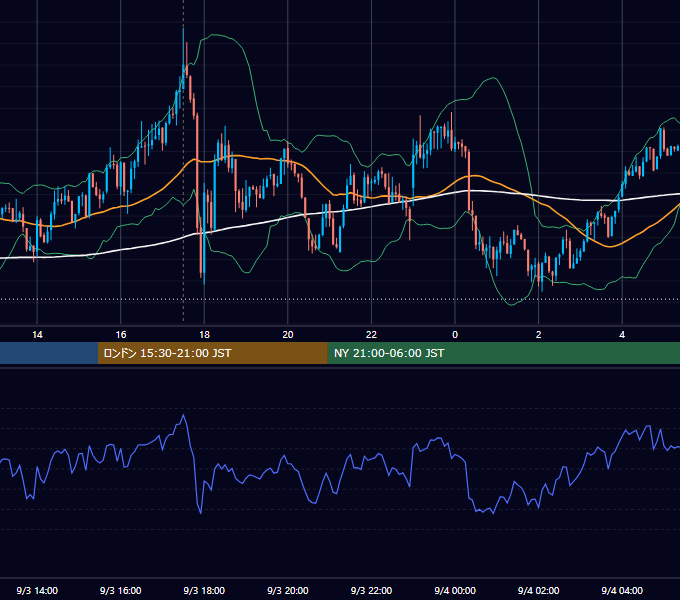Click the ロンドン 15:30-21:00 JST session bar
This screenshot has width=680, height=600.
click(212, 353)
